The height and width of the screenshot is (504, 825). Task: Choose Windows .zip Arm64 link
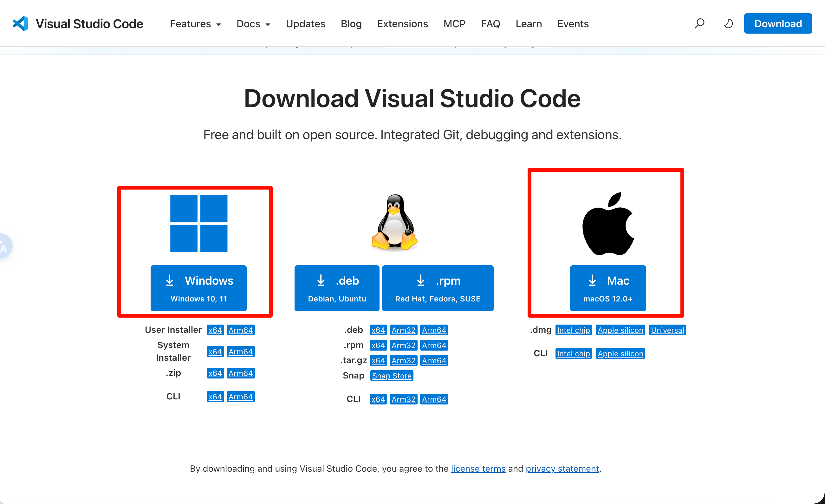[x=240, y=373]
